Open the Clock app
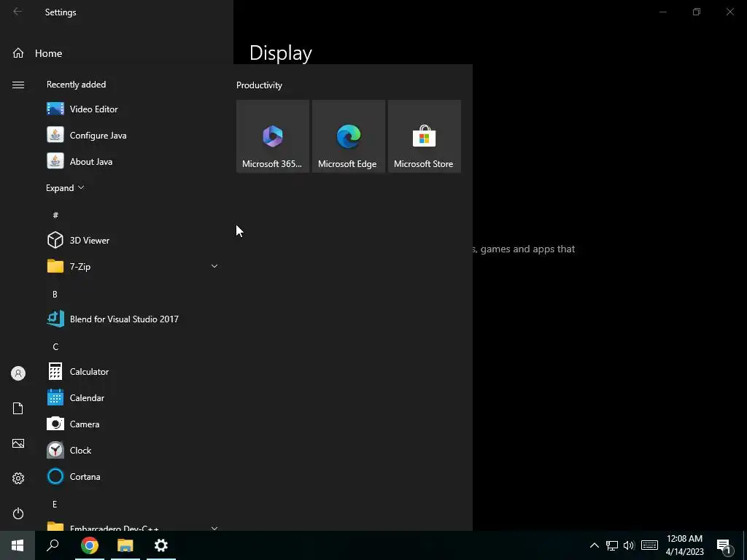The image size is (747, 560). pyautogui.click(x=132, y=450)
